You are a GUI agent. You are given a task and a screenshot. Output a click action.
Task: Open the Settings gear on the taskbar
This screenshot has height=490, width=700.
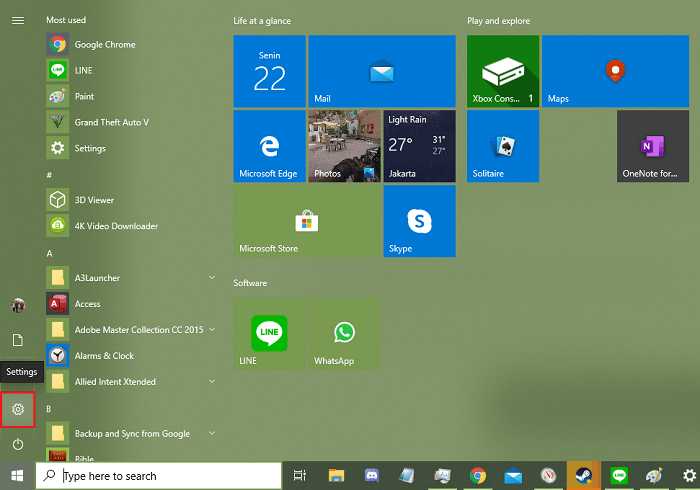689,476
